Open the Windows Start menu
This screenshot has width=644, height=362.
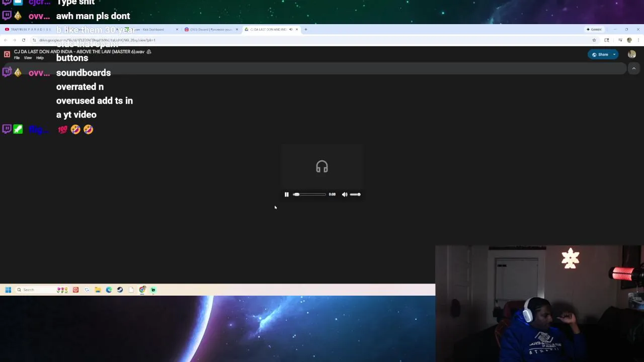(x=8, y=290)
